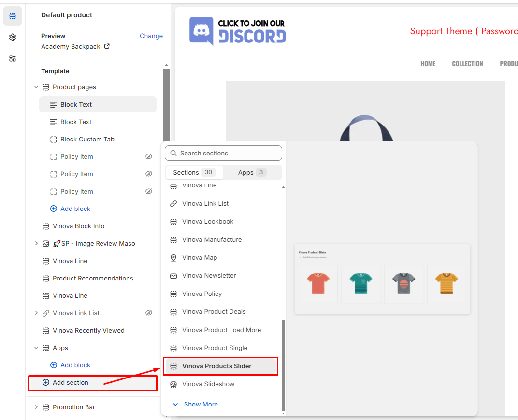Image resolution: width=518 pixels, height=420 pixels.
Task: Click the magnifier icon in Search sections
Action: pos(173,153)
